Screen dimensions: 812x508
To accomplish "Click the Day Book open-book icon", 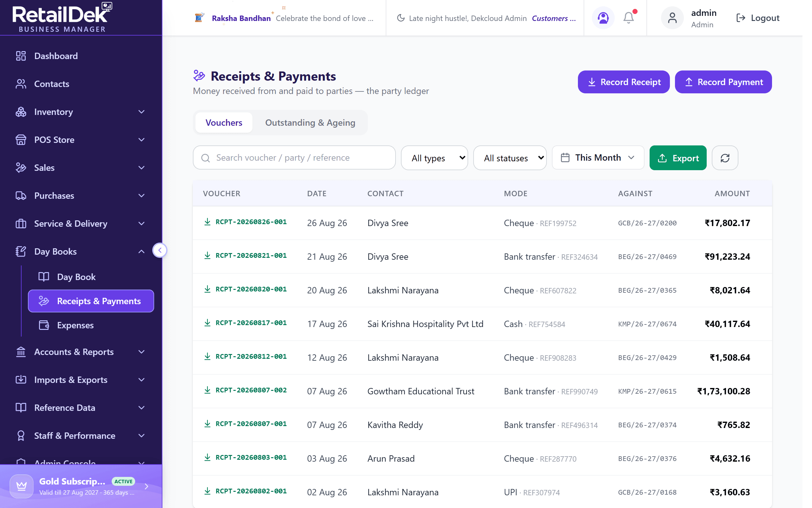I will pyautogui.click(x=44, y=277).
